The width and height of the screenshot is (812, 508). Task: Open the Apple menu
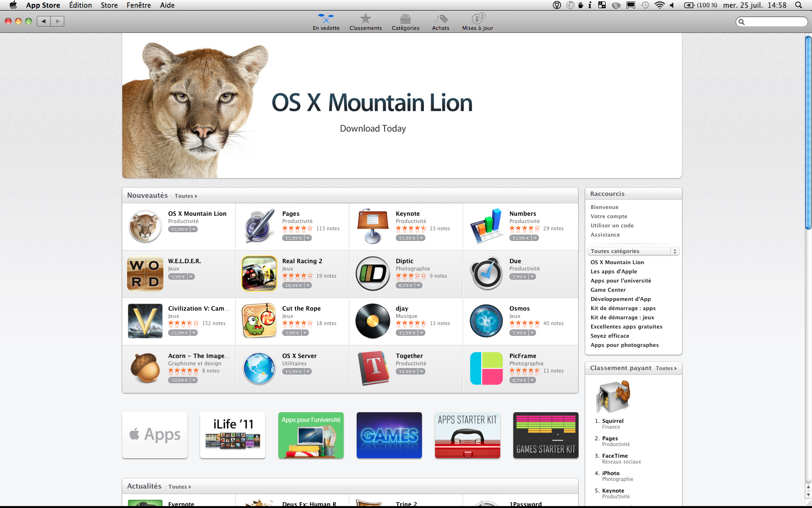[13, 5]
